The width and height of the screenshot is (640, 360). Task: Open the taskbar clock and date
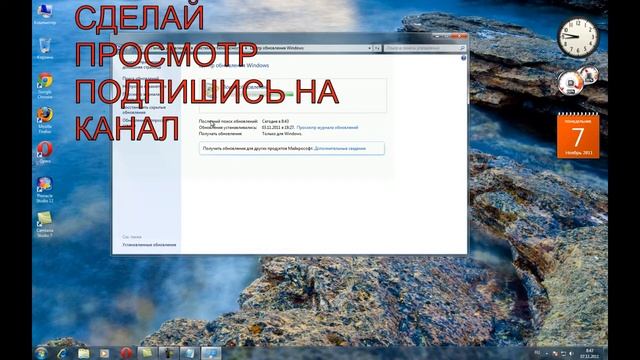point(589,353)
